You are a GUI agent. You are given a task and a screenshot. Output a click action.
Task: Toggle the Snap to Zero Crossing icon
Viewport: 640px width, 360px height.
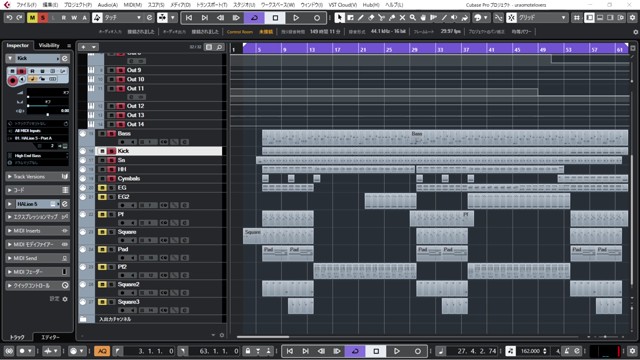[498, 18]
